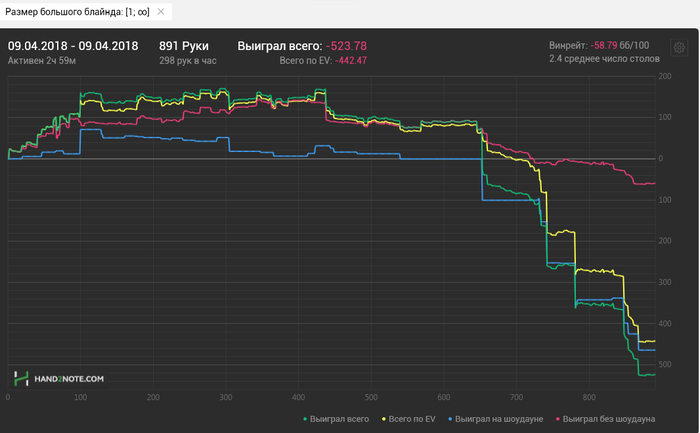Click the x-axis label 800
Screen dimensions: 700x433
[589, 397]
